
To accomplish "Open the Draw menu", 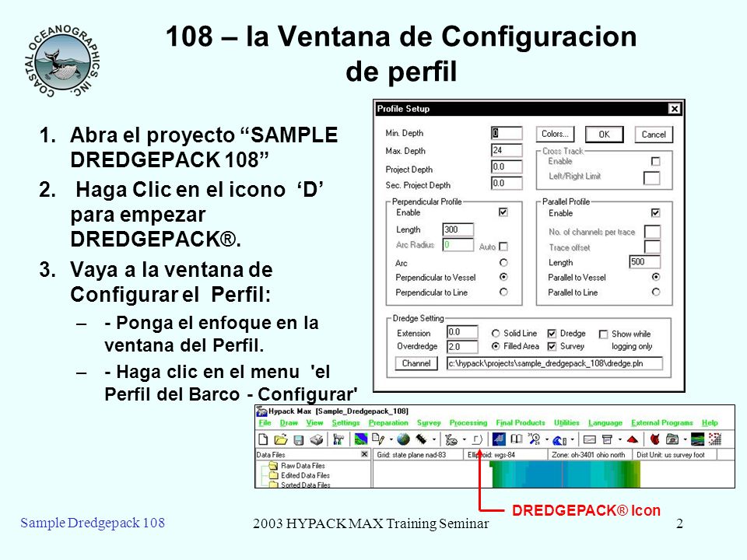I will pyautogui.click(x=289, y=422).
